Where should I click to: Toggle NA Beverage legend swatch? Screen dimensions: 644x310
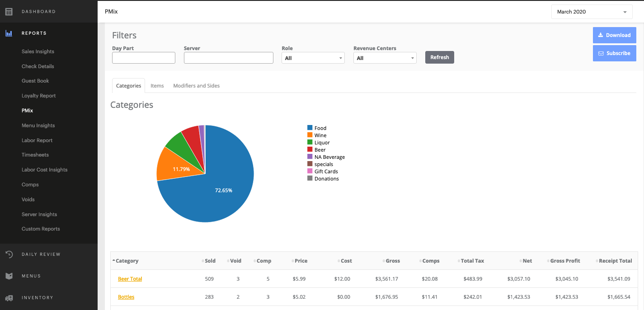point(310,157)
